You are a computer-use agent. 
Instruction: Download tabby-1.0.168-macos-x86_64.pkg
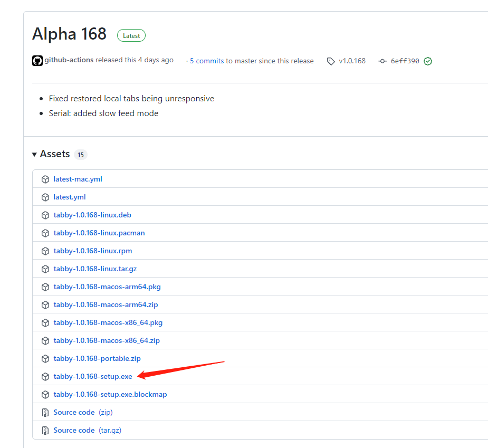click(108, 323)
